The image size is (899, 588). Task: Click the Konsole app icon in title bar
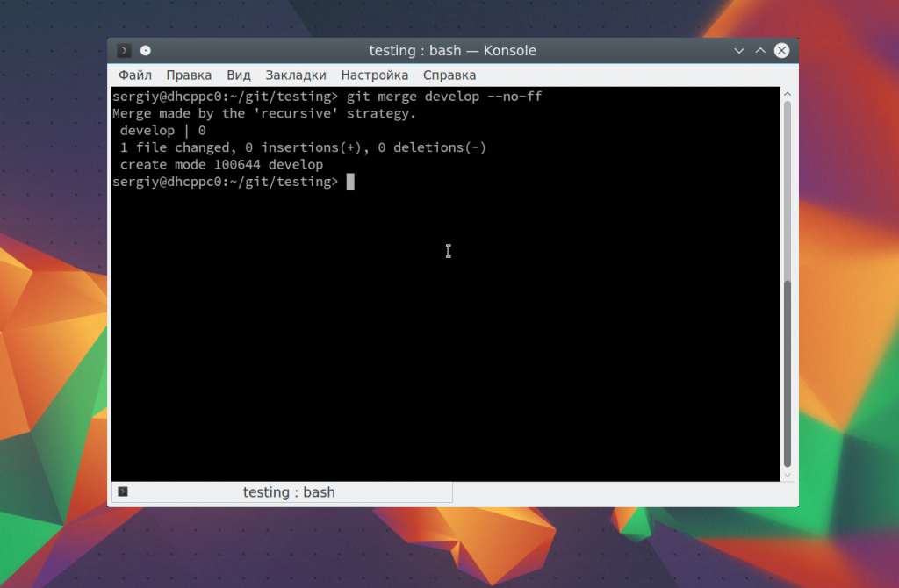point(125,51)
